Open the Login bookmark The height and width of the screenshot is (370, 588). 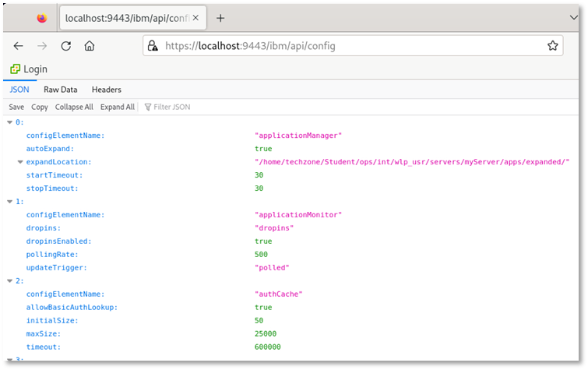(29, 69)
